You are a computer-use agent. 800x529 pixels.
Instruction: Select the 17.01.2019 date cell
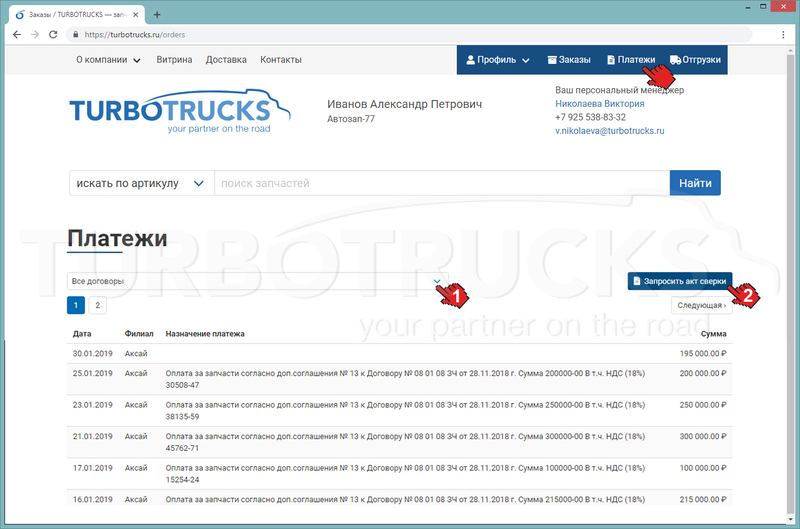click(92, 468)
